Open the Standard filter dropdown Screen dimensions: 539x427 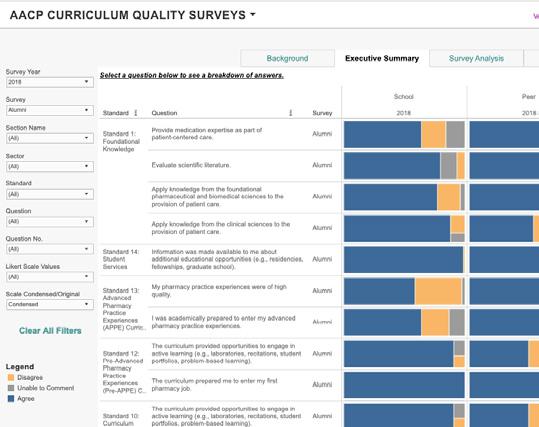(x=50, y=194)
